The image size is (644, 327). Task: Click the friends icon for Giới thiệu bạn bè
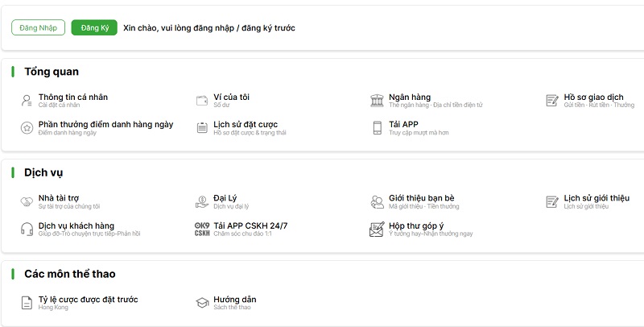377,201
